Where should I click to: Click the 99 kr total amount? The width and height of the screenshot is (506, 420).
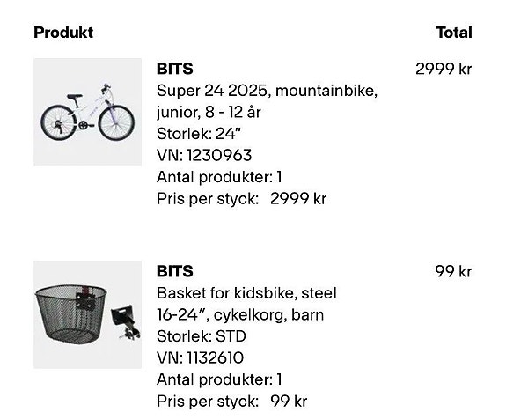(x=453, y=271)
